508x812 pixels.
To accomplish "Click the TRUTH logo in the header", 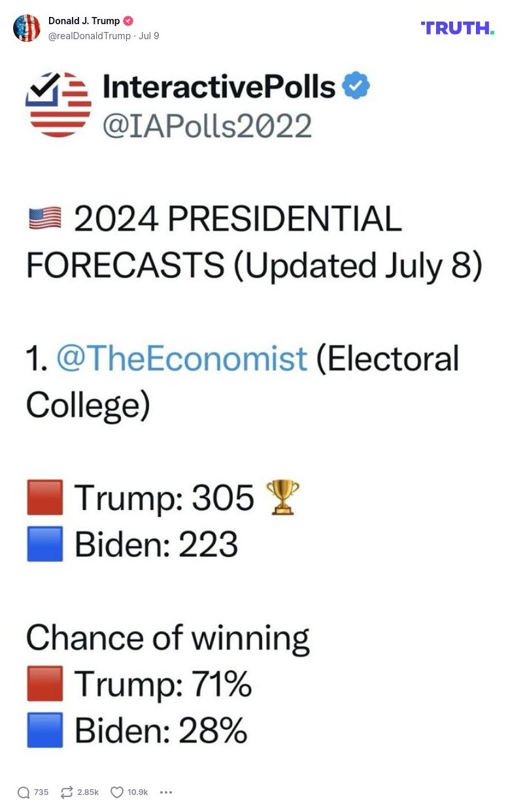I will [458, 28].
